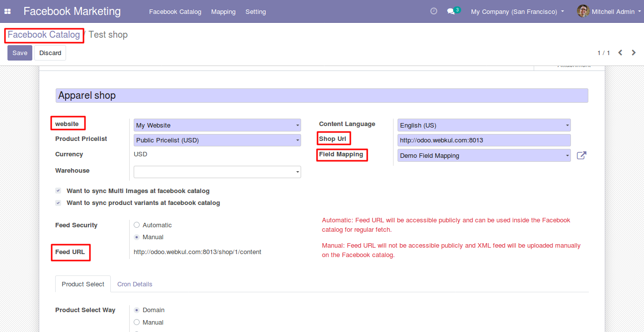The image size is (644, 332).
Task: Select Domain product select way
Action: pyautogui.click(x=137, y=310)
